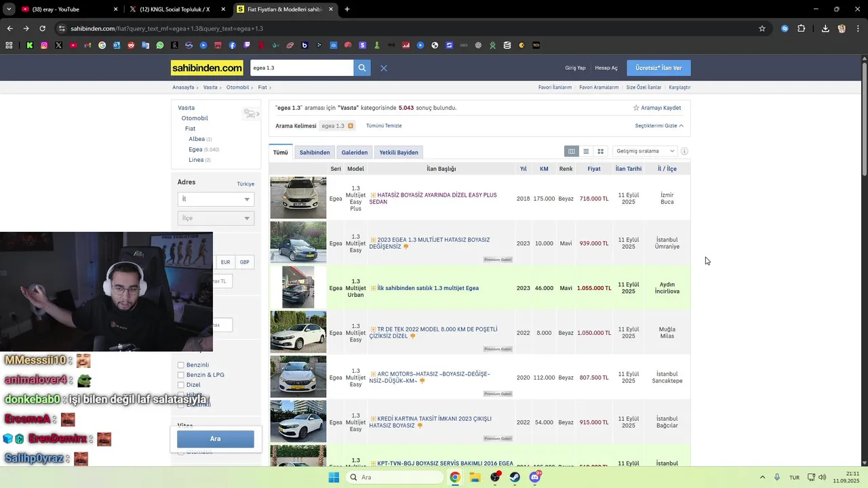Switch to gallery grid view icon
Image resolution: width=868 pixels, height=488 pixels.
click(600, 151)
